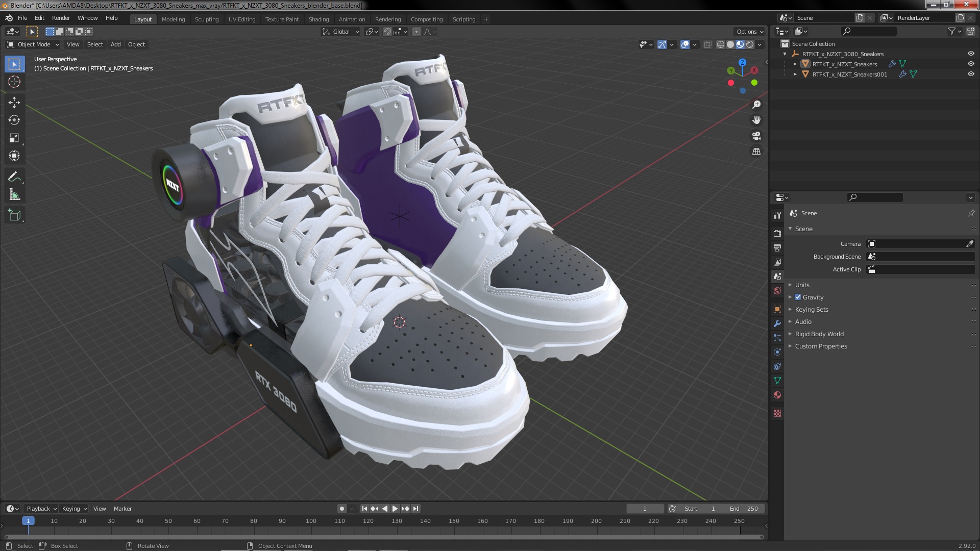980x551 pixels.
Task: Open the Material properties tab
Action: pos(777,395)
